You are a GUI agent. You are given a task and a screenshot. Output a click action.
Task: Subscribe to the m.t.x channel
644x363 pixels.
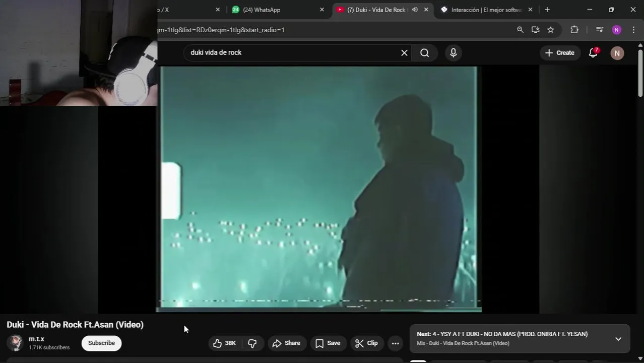pos(101,343)
